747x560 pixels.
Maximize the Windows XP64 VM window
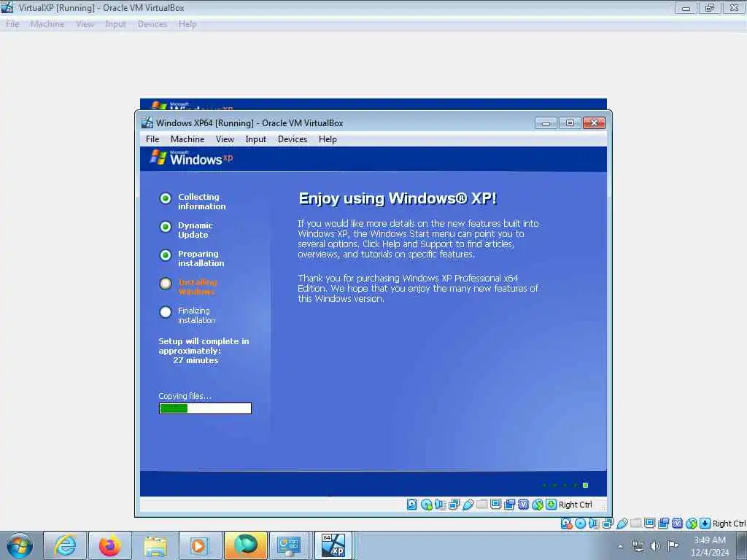[570, 123]
